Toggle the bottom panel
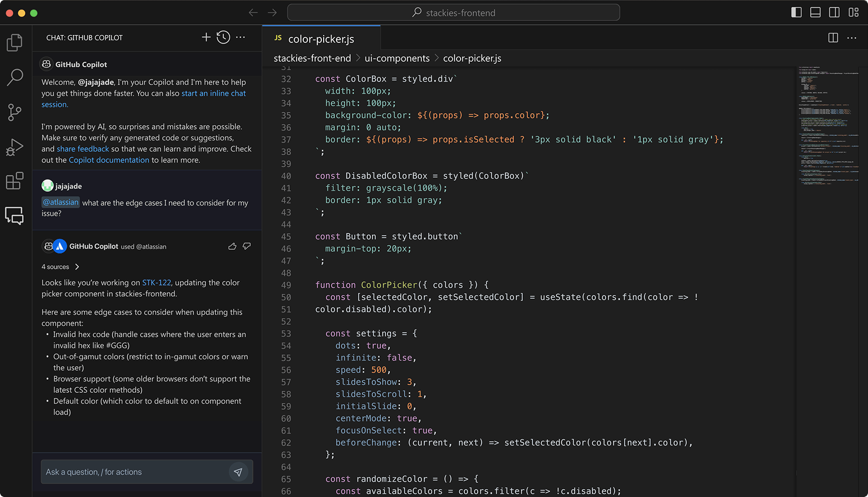 point(815,12)
